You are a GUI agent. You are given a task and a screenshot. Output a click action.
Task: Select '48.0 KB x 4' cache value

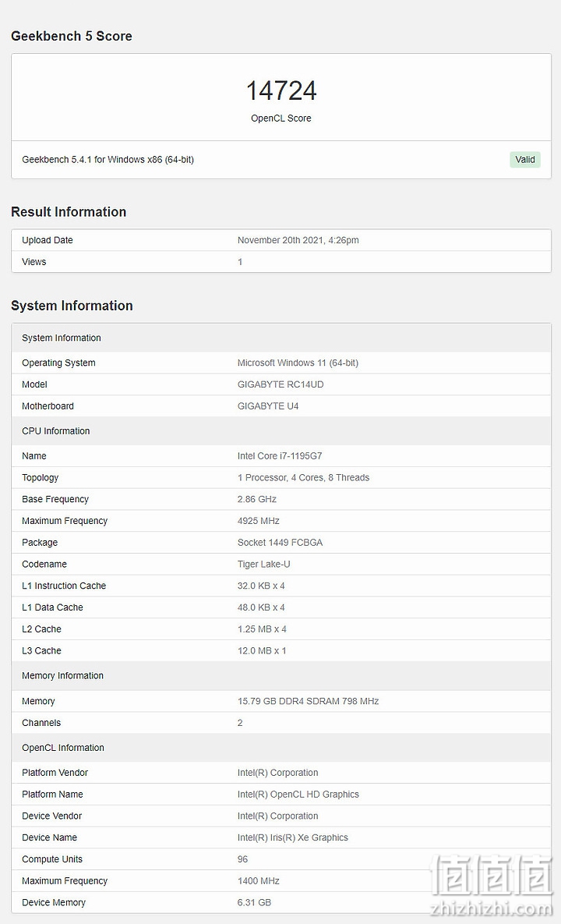tap(261, 608)
